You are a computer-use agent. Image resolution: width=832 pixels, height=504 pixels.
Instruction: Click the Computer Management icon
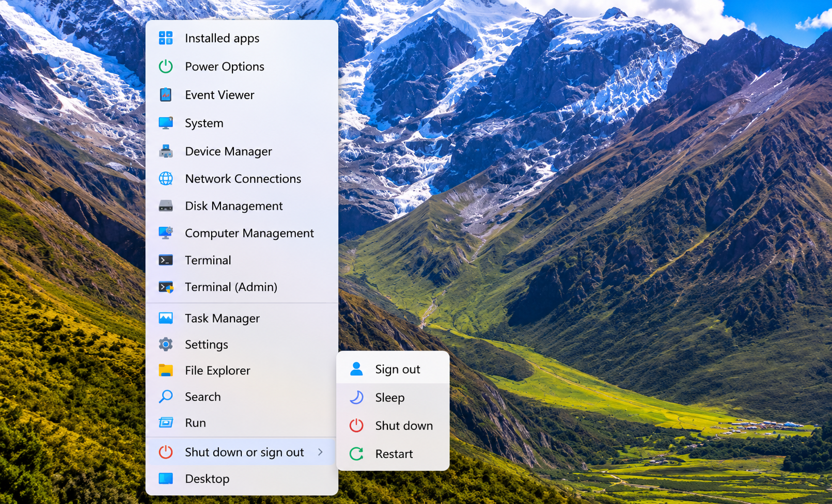pyautogui.click(x=166, y=233)
